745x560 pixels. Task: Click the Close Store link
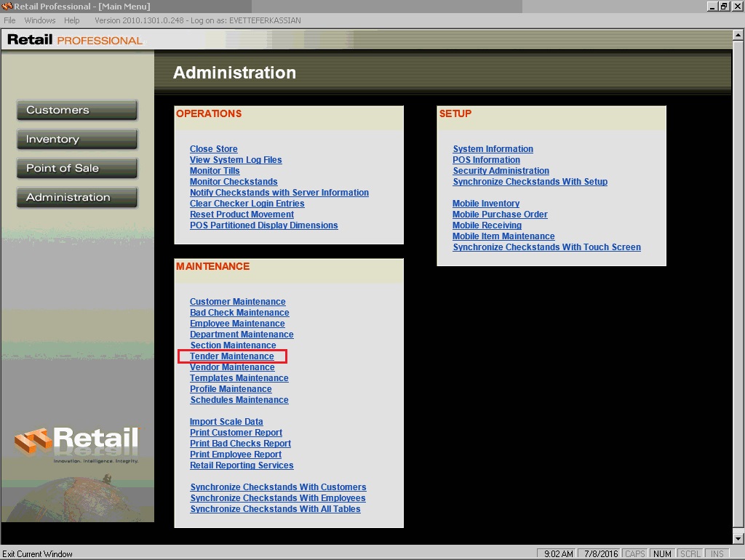[214, 149]
